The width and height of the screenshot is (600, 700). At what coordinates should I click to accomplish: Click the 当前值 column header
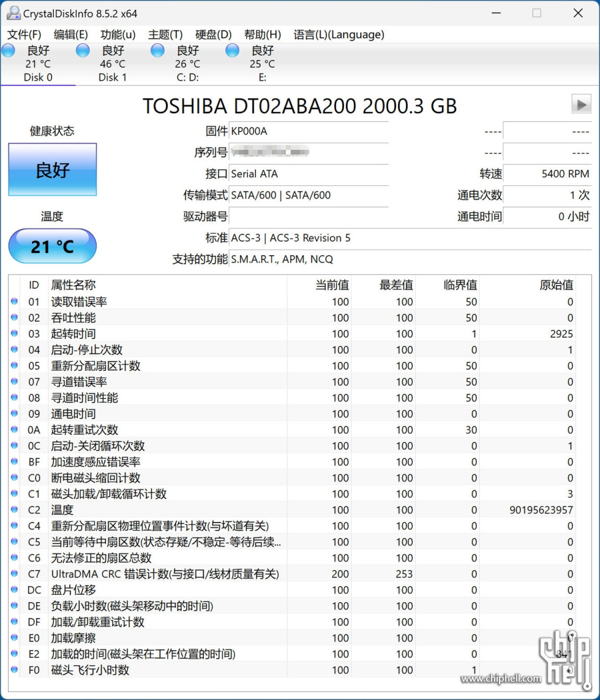[319, 285]
